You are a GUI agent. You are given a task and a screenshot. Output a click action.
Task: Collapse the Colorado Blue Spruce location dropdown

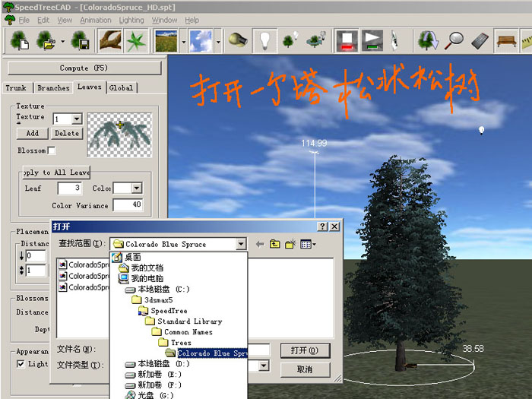point(241,244)
